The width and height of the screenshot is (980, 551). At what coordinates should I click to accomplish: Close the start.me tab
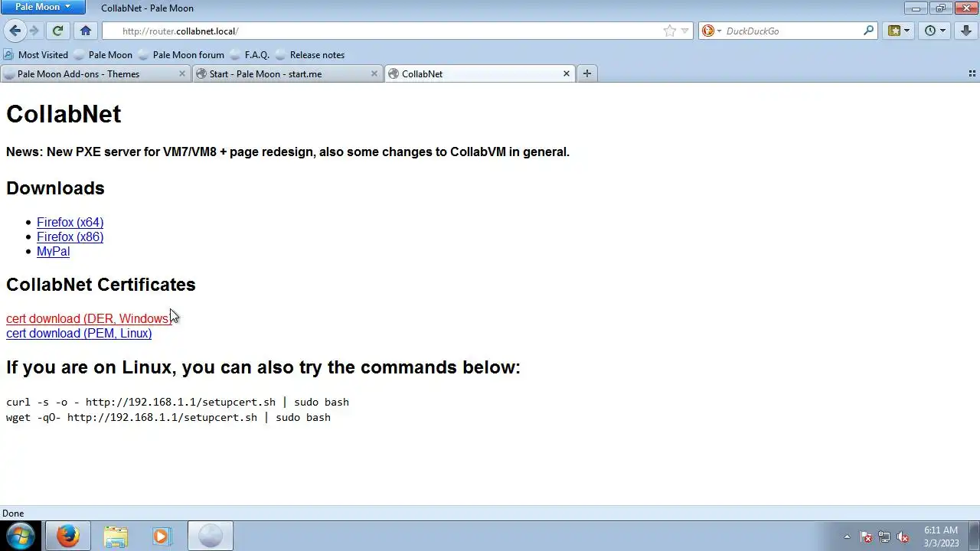pyautogui.click(x=374, y=74)
